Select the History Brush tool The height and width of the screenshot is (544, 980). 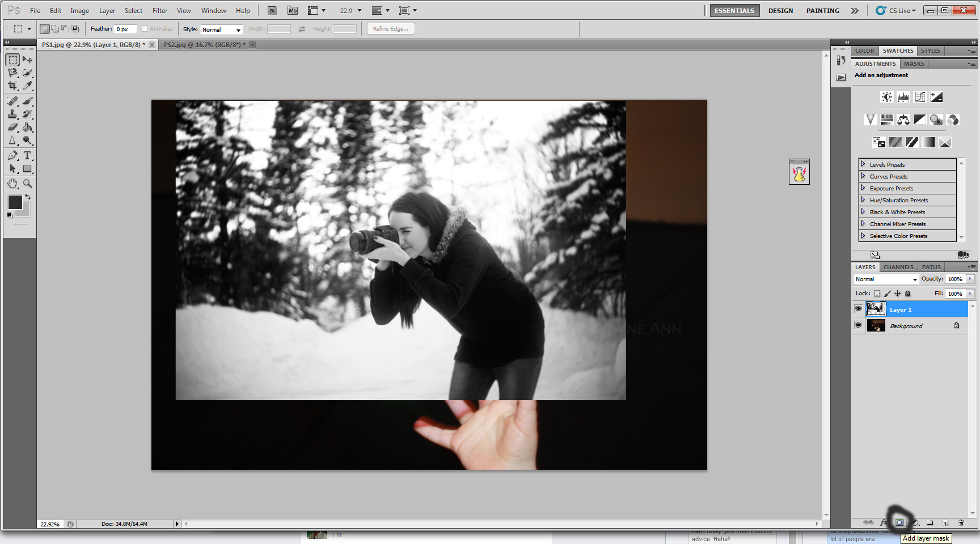[x=27, y=114]
